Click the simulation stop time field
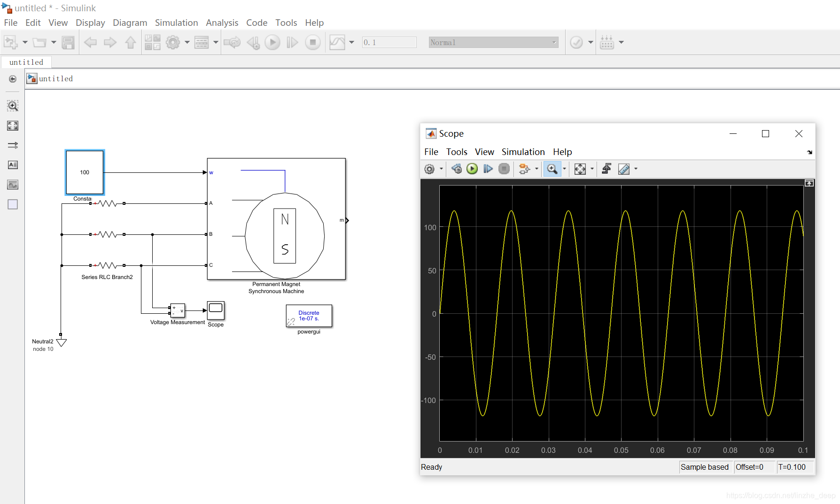The width and height of the screenshot is (840, 504). coord(389,42)
